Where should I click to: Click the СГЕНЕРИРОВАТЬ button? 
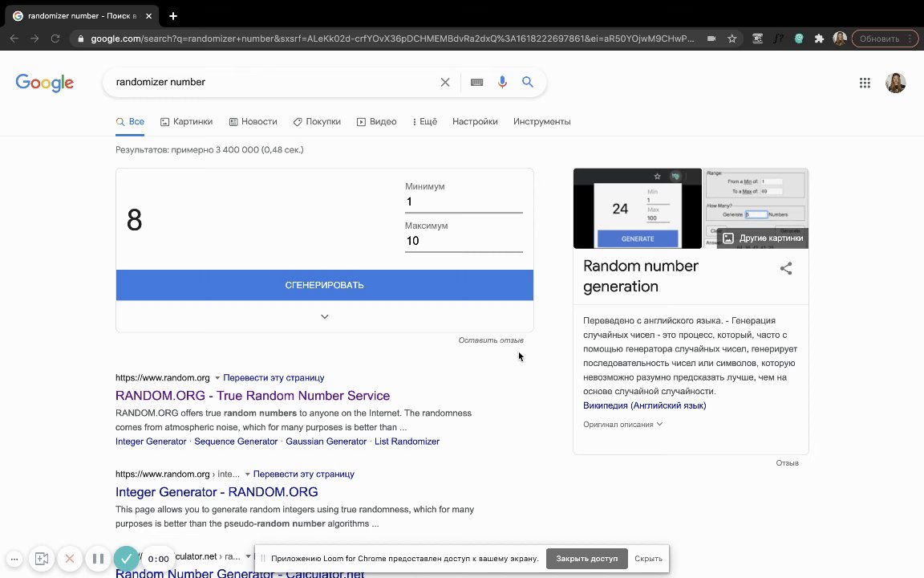325,285
